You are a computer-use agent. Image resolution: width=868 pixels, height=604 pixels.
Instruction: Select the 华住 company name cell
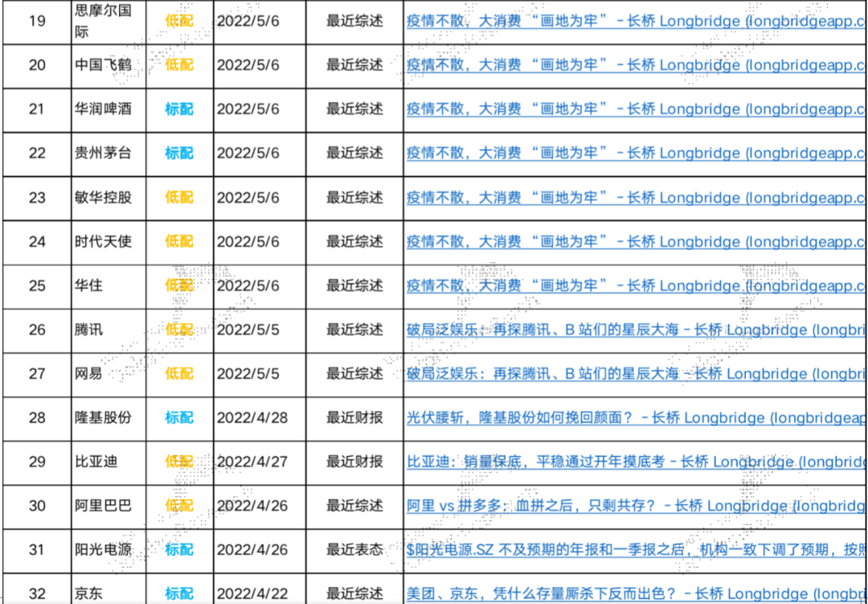click(x=108, y=286)
